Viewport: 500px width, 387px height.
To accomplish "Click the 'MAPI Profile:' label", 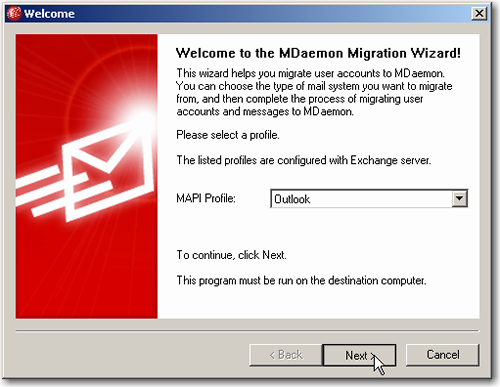I will click(206, 198).
